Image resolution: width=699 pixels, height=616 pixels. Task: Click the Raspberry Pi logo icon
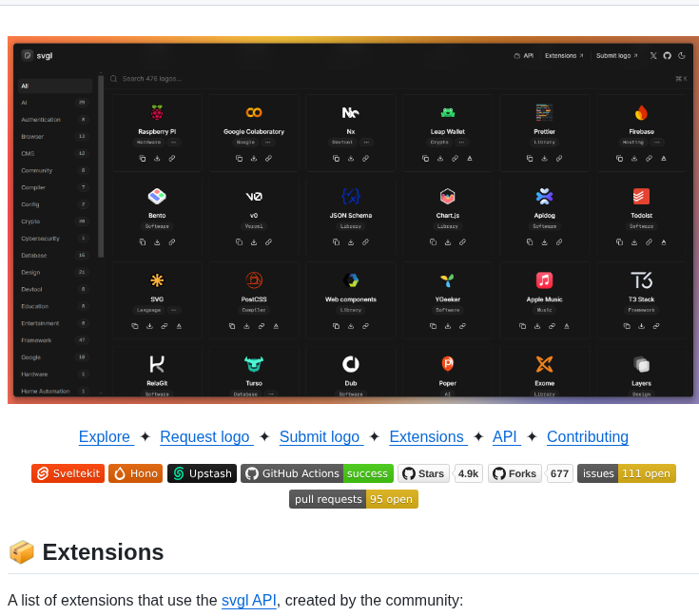pos(157,112)
